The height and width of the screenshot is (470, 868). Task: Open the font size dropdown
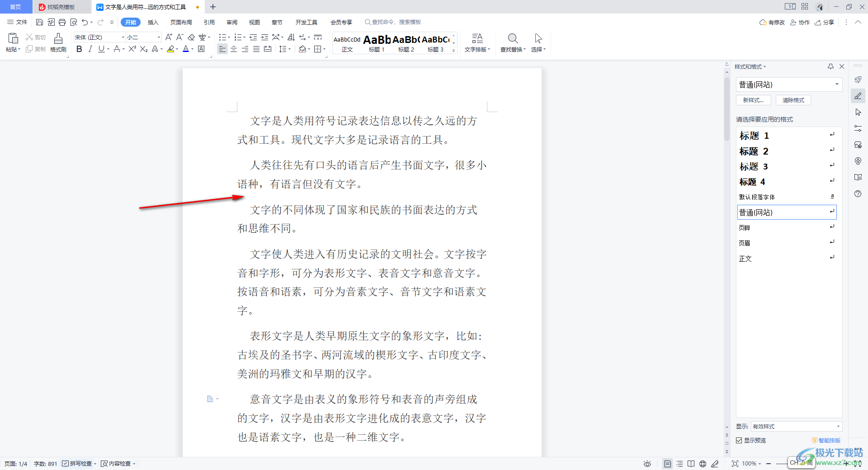159,37
